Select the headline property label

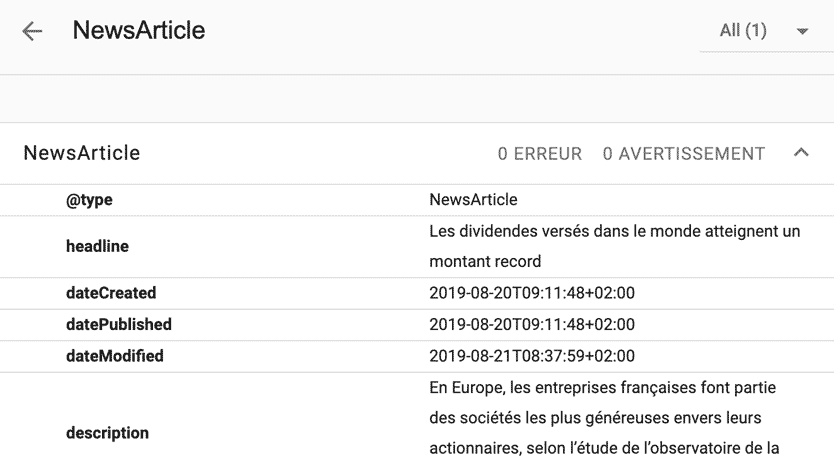click(x=97, y=246)
